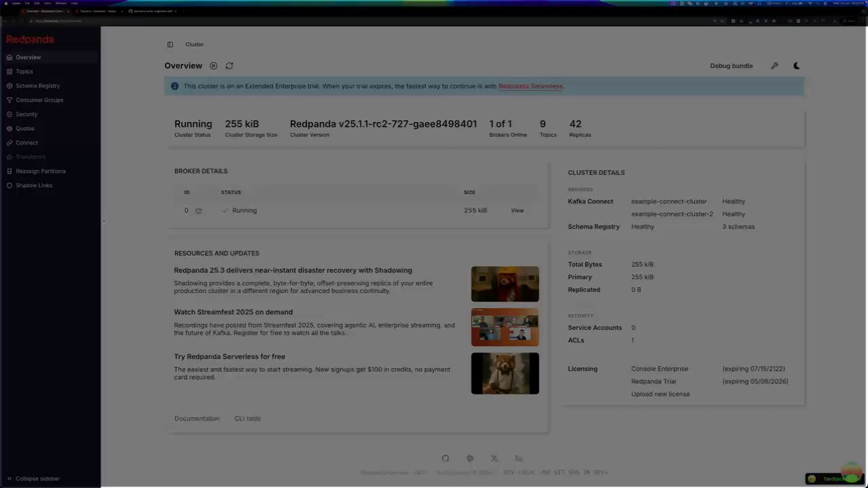The width and height of the screenshot is (868, 488).
Task: Click the example-connect-cluster entry
Action: pyautogui.click(x=669, y=202)
